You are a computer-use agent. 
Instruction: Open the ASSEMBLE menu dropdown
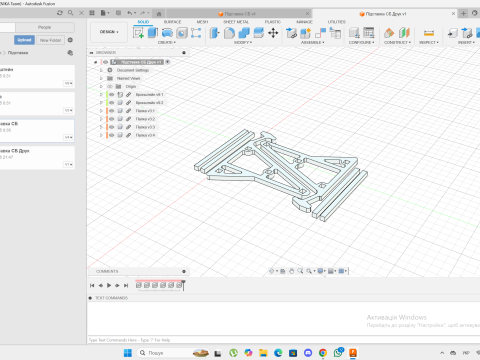point(313,43)
